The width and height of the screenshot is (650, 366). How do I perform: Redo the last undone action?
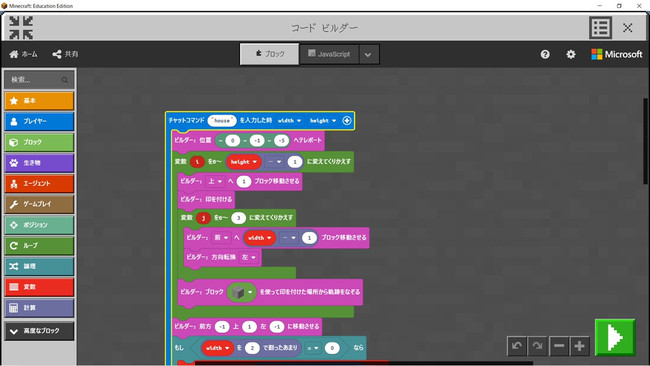coord(537,346)
